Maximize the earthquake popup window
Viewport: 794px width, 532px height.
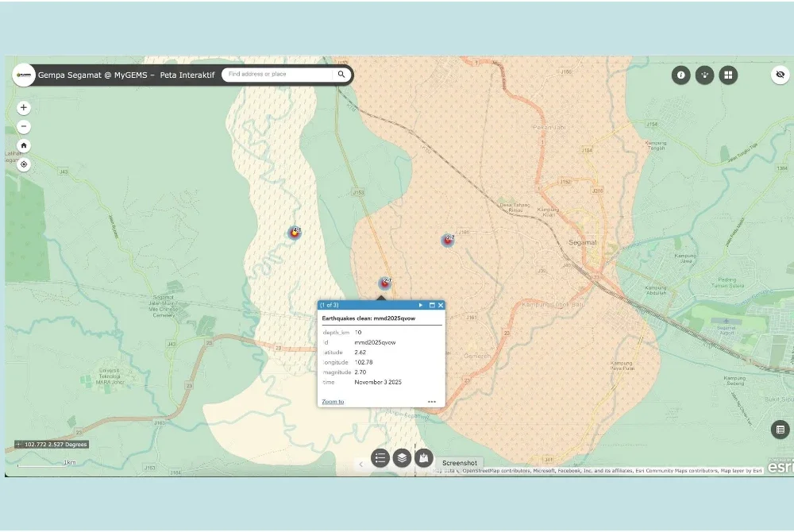(432, 305)
